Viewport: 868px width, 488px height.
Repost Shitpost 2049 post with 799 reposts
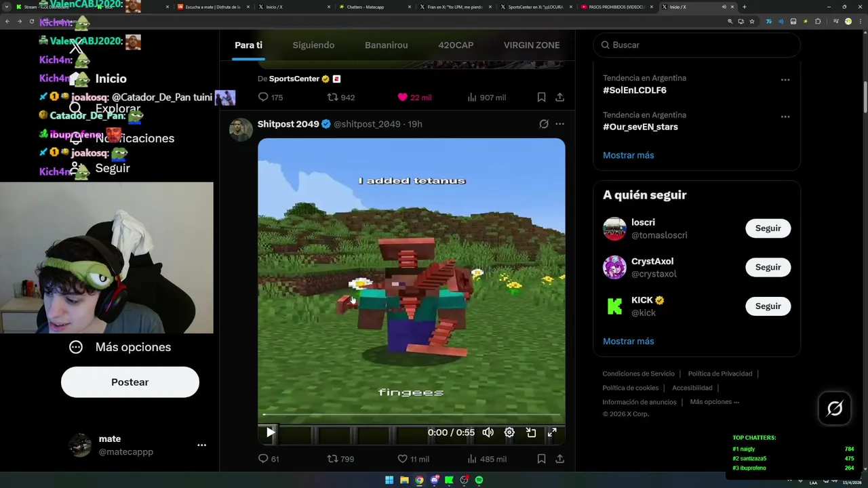[x=340, y=459]
